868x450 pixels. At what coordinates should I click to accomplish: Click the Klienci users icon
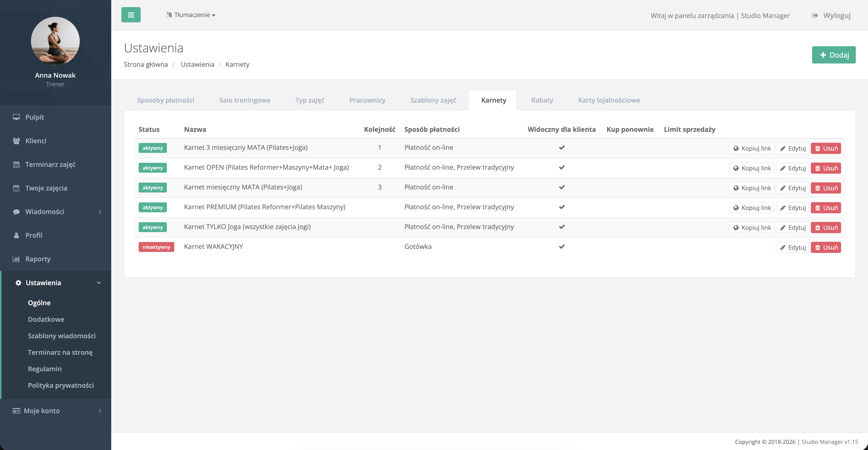[16, 141]
